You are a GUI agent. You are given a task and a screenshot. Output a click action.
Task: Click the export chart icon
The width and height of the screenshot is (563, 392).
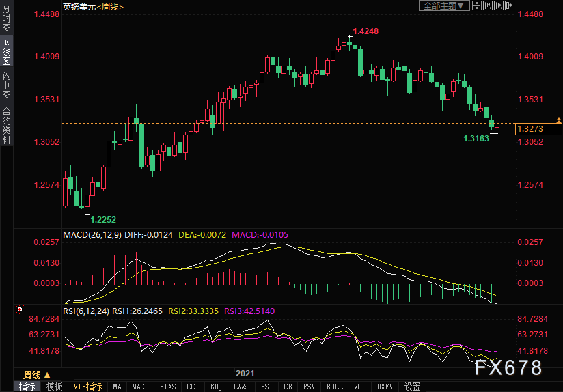[x=509, y=6]
